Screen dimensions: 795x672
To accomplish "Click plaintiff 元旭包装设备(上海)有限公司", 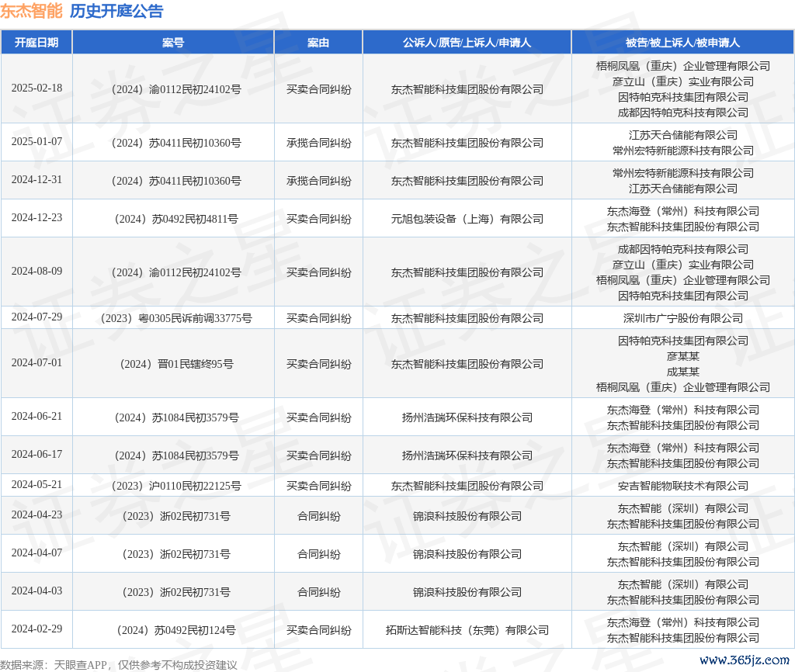I will tap(467, 219).
